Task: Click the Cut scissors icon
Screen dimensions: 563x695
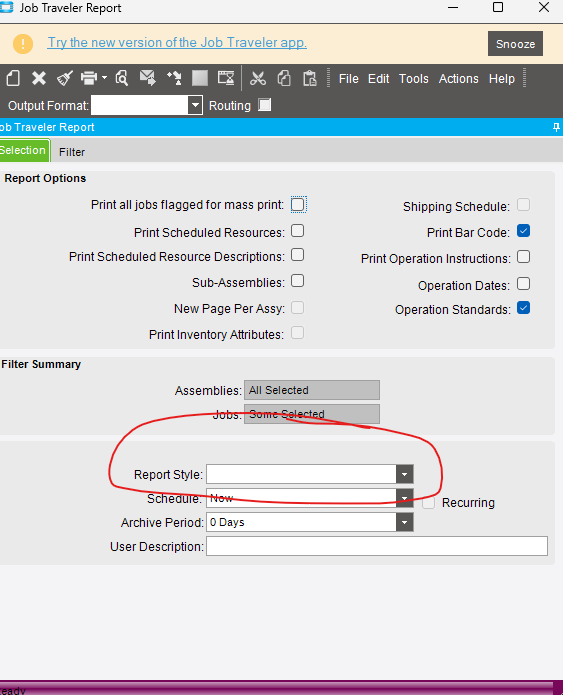Action: [258, 78]
